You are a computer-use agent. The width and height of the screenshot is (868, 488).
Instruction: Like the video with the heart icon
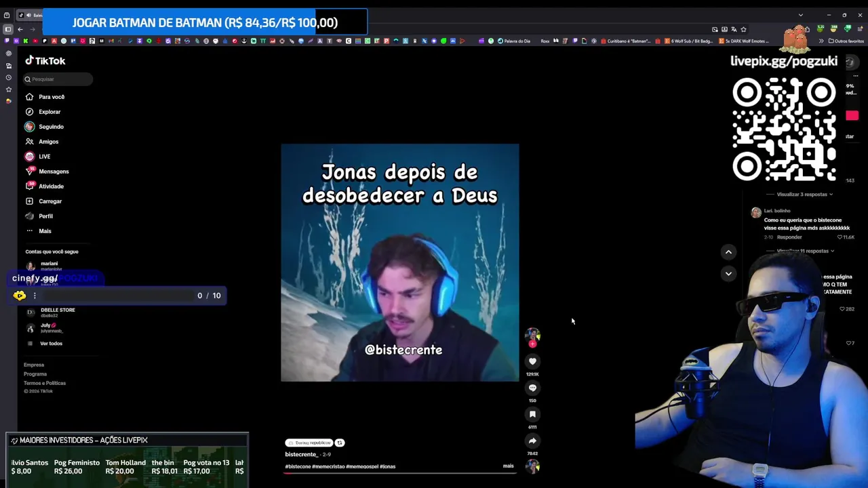click(x=532, y=361)
